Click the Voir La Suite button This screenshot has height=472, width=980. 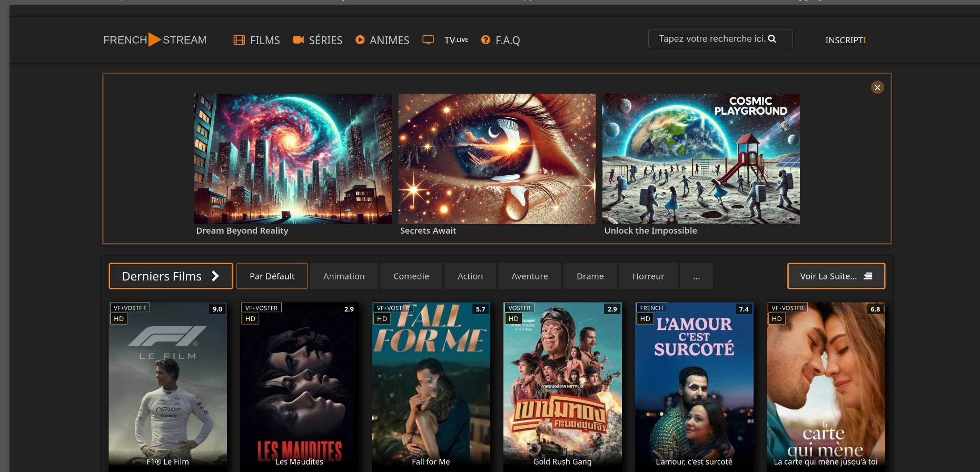click(836, 276)
